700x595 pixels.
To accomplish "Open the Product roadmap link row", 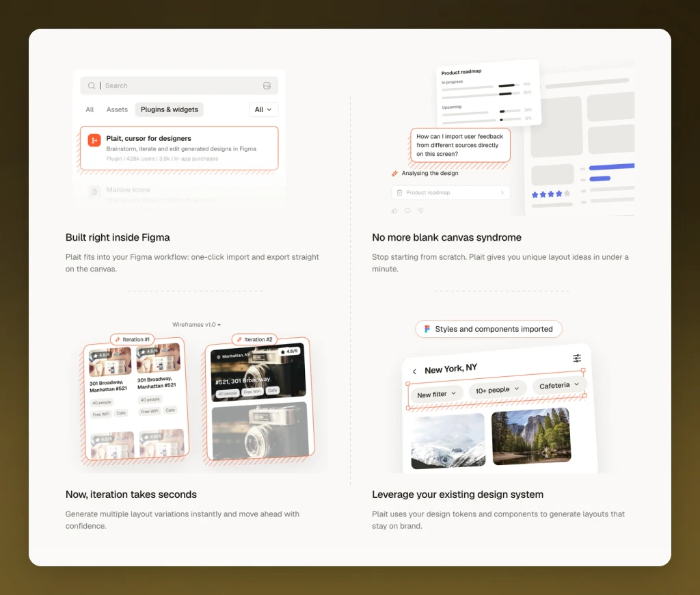I will [x=451, y=193].
